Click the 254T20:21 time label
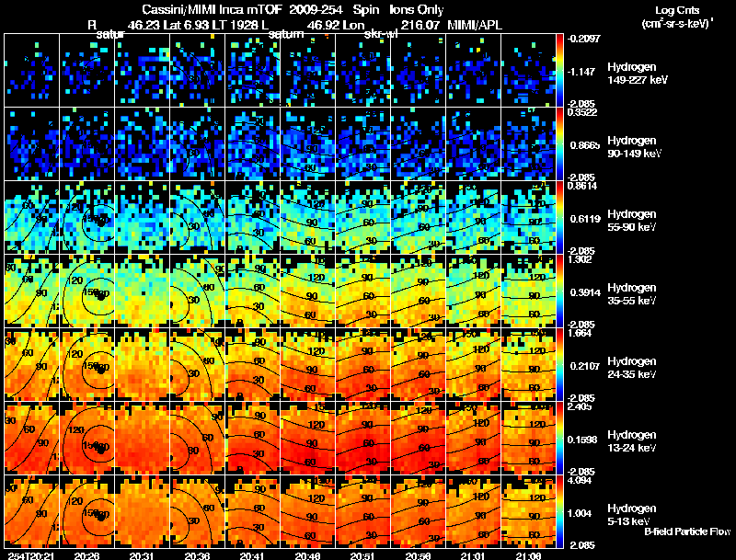Screen dimensions: 736x560 pyautogui.click(x=31, y=555)
